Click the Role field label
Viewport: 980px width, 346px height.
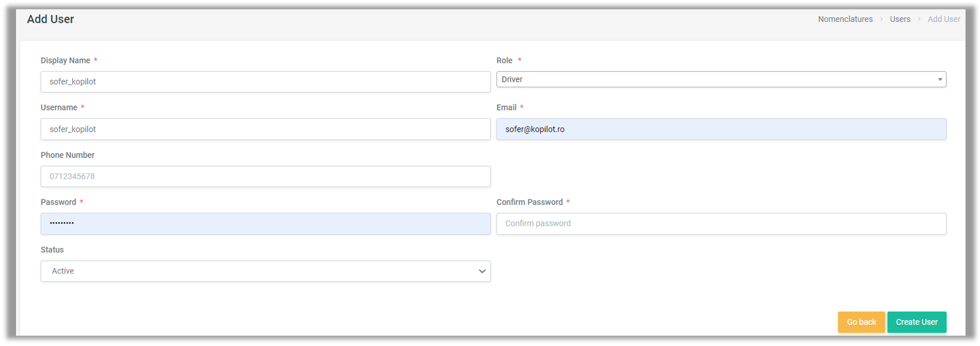(504, 60)
